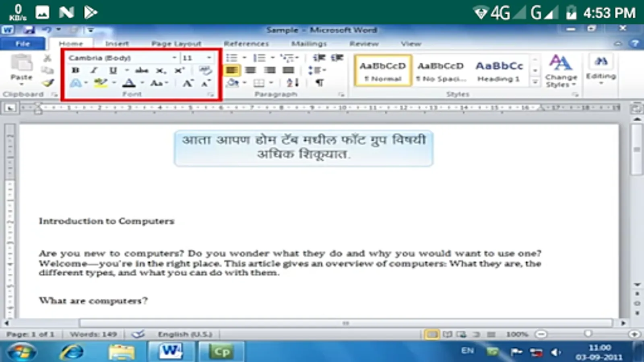Click the Borders icon in Paragraph group
This screenshot has width=644, height=362.
coord(259,83)
